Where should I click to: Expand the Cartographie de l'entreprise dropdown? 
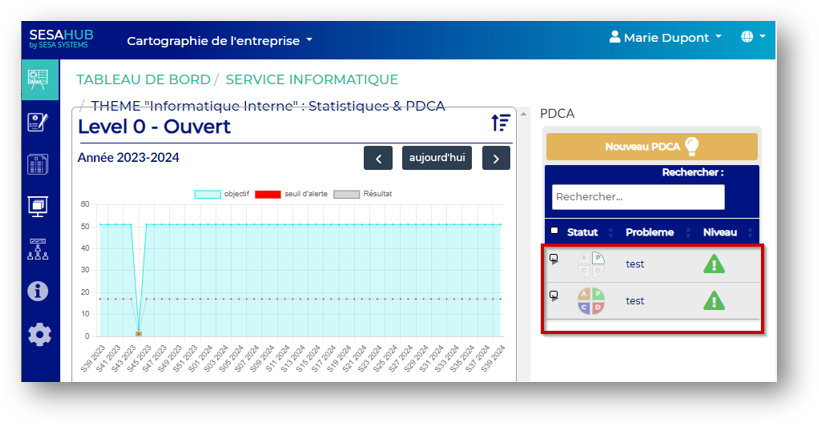click(x=219, y=41)
